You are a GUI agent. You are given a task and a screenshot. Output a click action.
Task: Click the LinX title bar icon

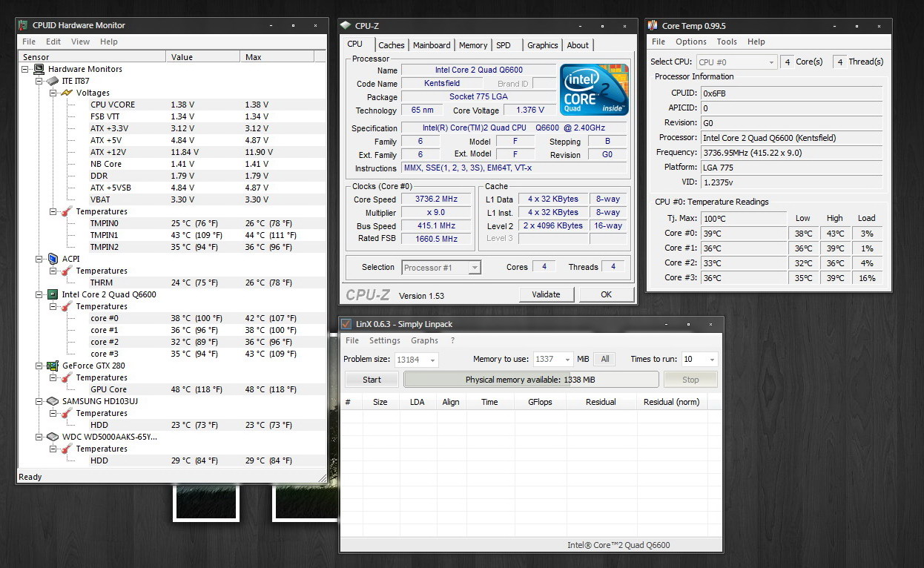click(x=346, y=324)
